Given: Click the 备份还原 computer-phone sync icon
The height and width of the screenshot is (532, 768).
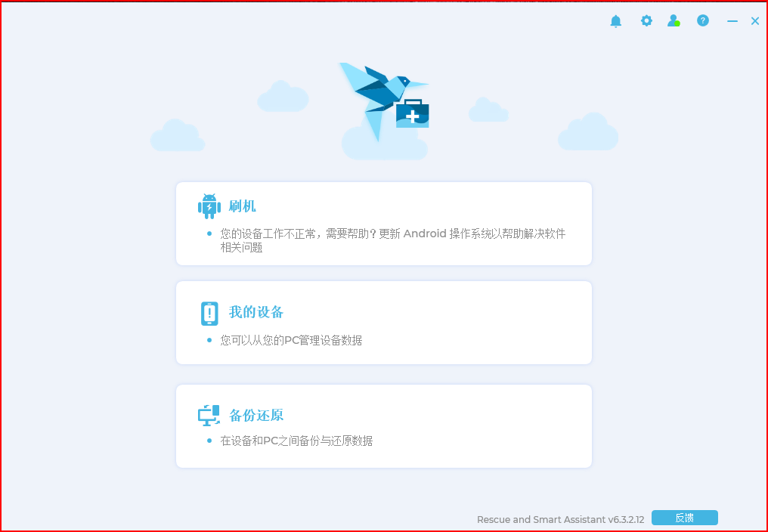Looking at the screenshot, I should point(209,416).
